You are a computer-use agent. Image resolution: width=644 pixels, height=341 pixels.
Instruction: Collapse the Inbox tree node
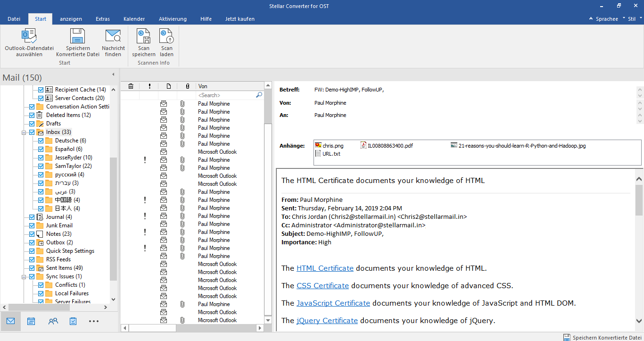coord(24,133)
